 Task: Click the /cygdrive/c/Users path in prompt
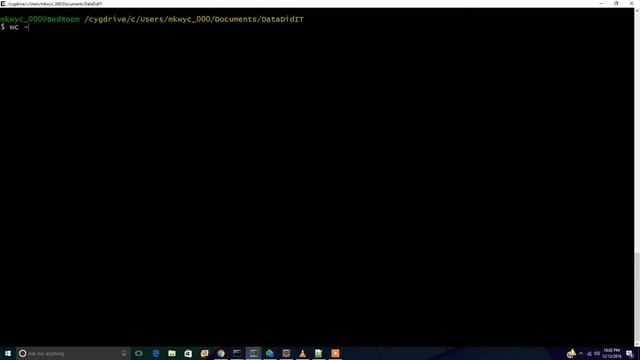click(194, 19)
